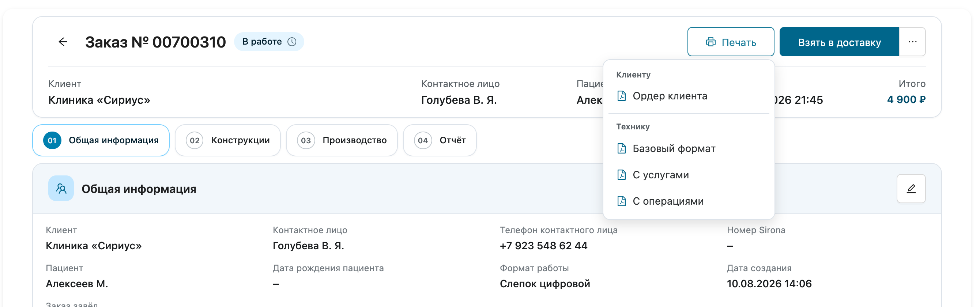This screenshot has height=307, width=980.
Task: Click the printer icon in Печать button
Action: click(710, 42)
